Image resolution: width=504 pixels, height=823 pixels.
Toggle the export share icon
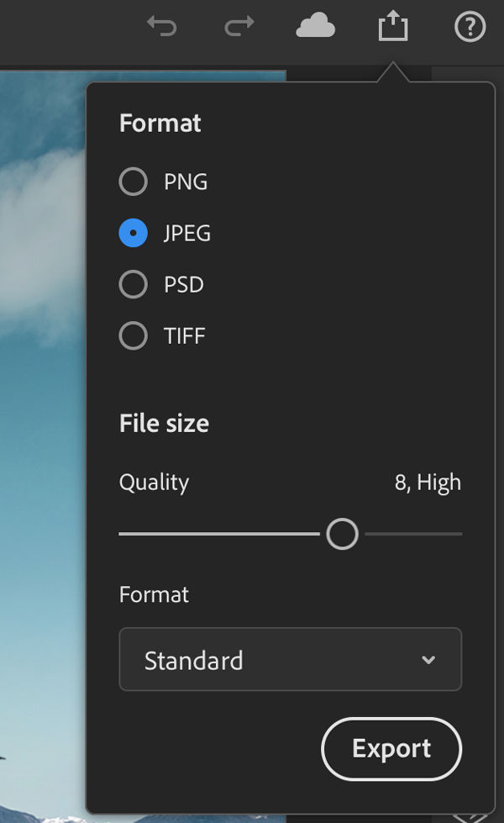click(392, 27)
